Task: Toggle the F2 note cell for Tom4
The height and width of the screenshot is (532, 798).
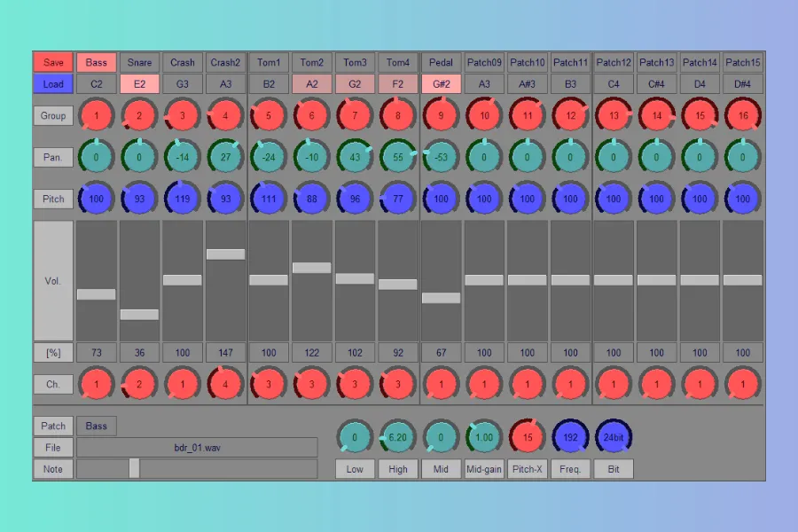Action: click(398, 84)
